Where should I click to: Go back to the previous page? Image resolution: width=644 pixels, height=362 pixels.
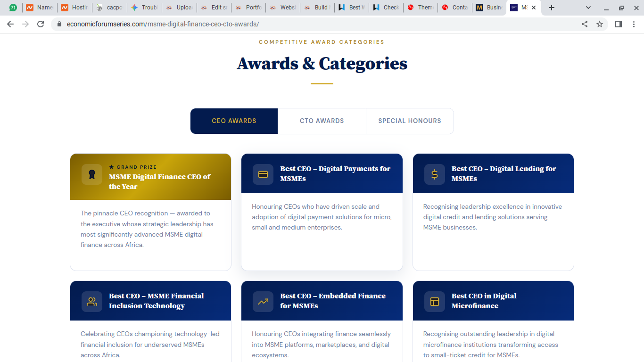(x=10, y=24)
